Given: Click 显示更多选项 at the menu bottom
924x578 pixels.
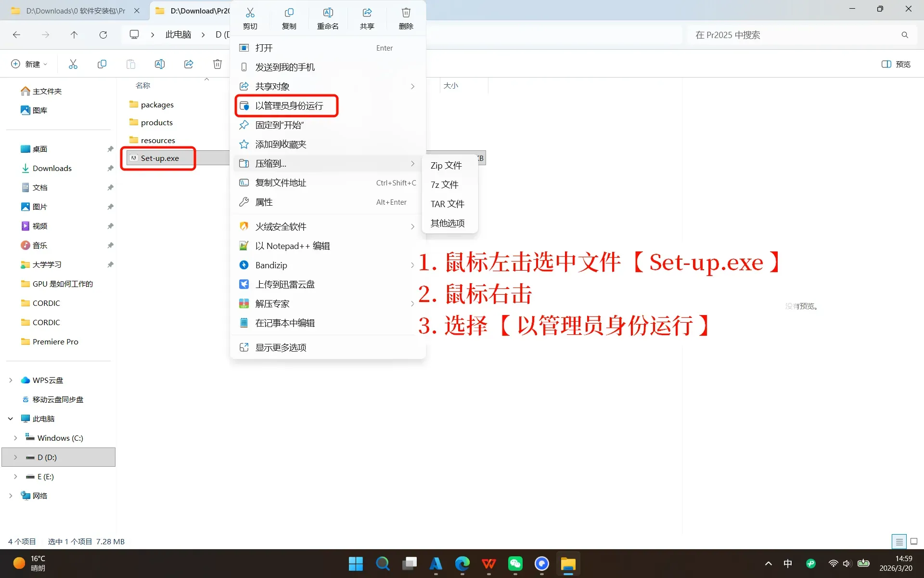Looking at the screenshot, I should click(281, 347).
